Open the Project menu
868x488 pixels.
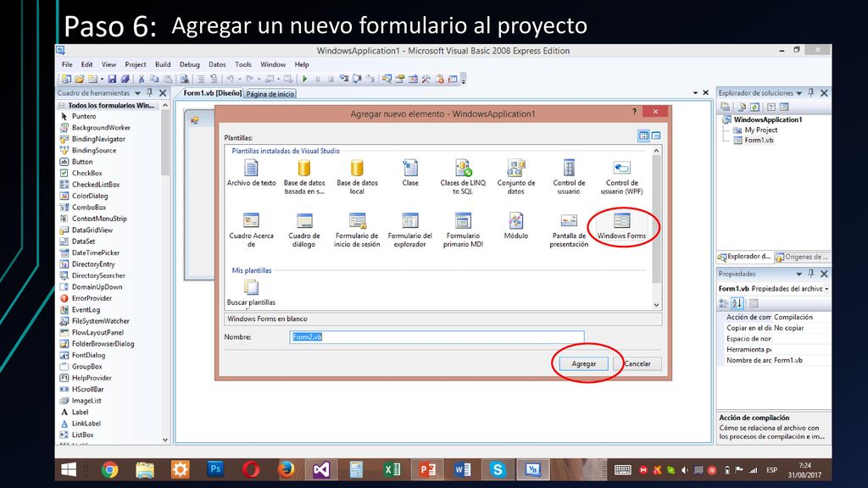pos(136,64)
